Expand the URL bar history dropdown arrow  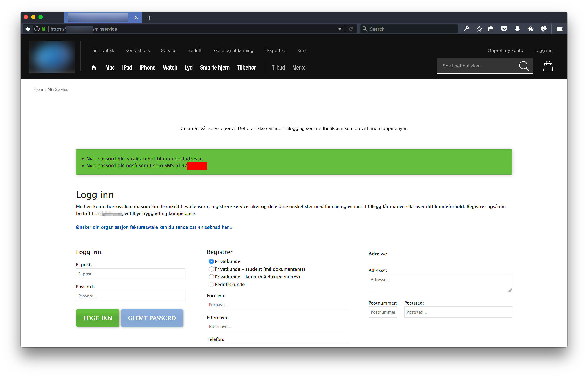[x=340, y=29]
